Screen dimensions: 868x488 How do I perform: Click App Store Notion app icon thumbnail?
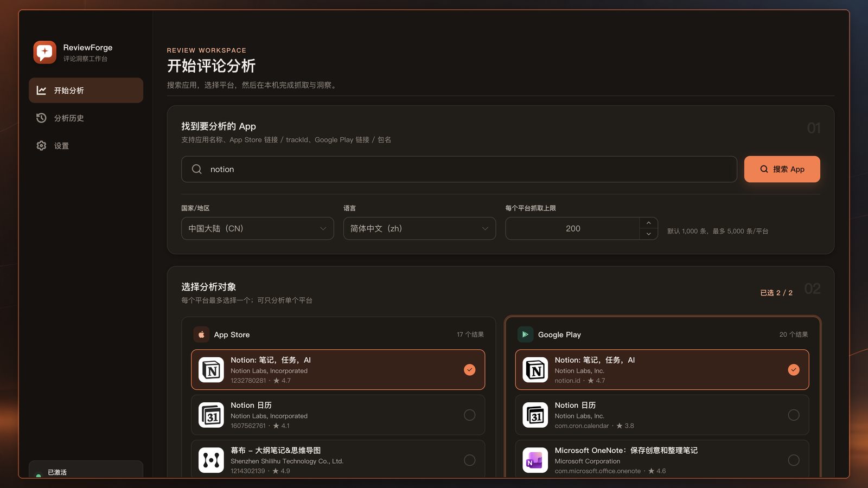coord(211,370)
